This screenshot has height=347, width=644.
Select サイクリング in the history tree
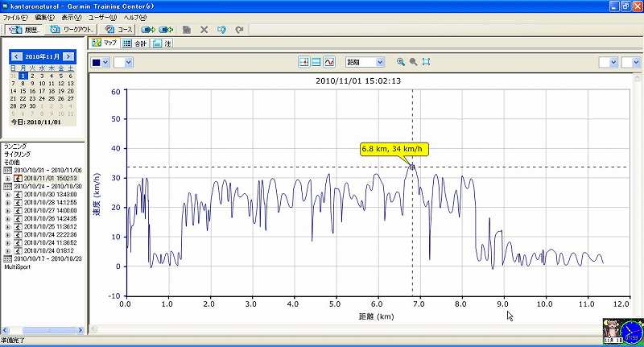(17, 155)
